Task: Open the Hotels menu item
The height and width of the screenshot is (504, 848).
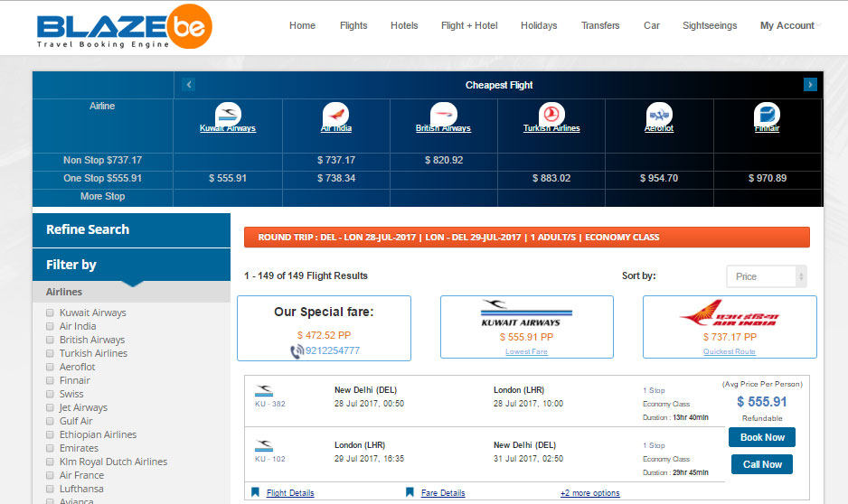Action: point(404,25)
